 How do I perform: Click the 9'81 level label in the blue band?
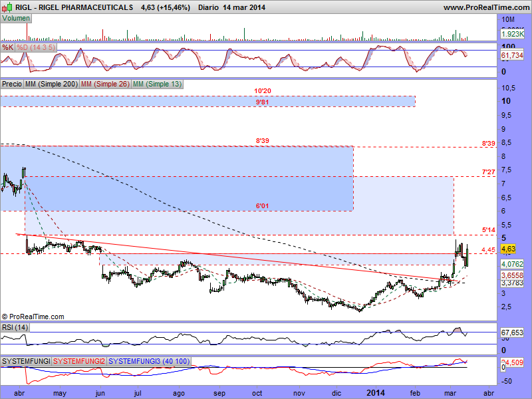[x=263, y=102]
